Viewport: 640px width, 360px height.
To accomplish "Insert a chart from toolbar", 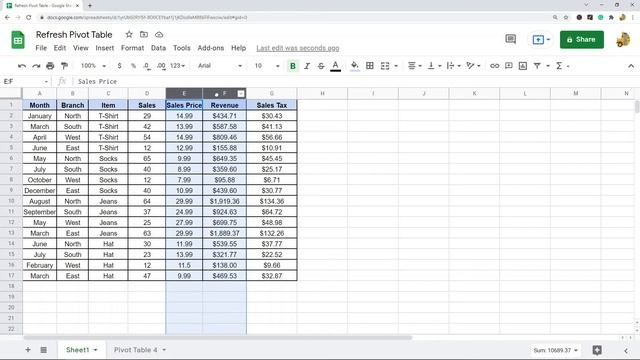I will [x=523, y=66].
